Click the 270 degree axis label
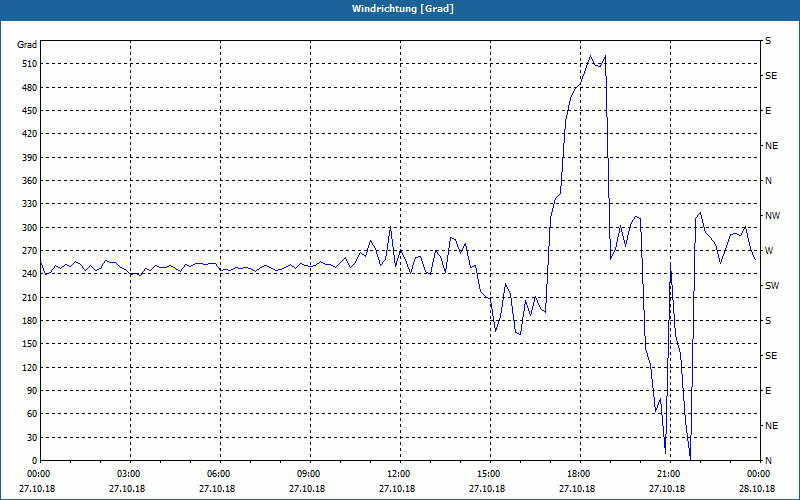 point(30,251)
